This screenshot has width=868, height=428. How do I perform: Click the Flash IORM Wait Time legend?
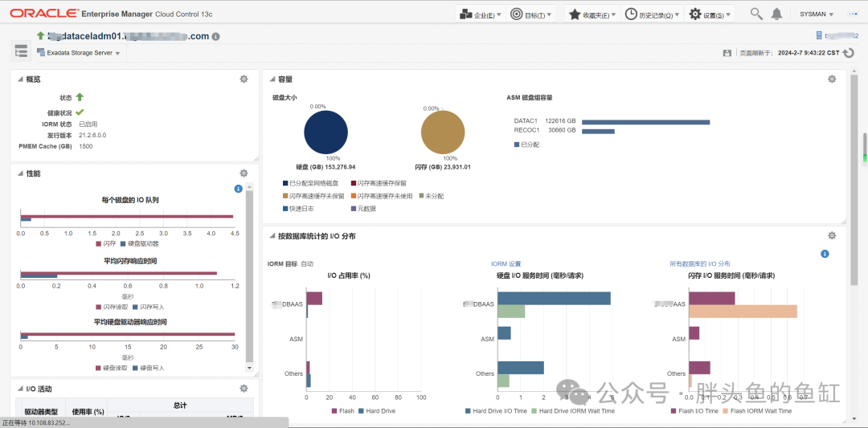click(757, 411)
